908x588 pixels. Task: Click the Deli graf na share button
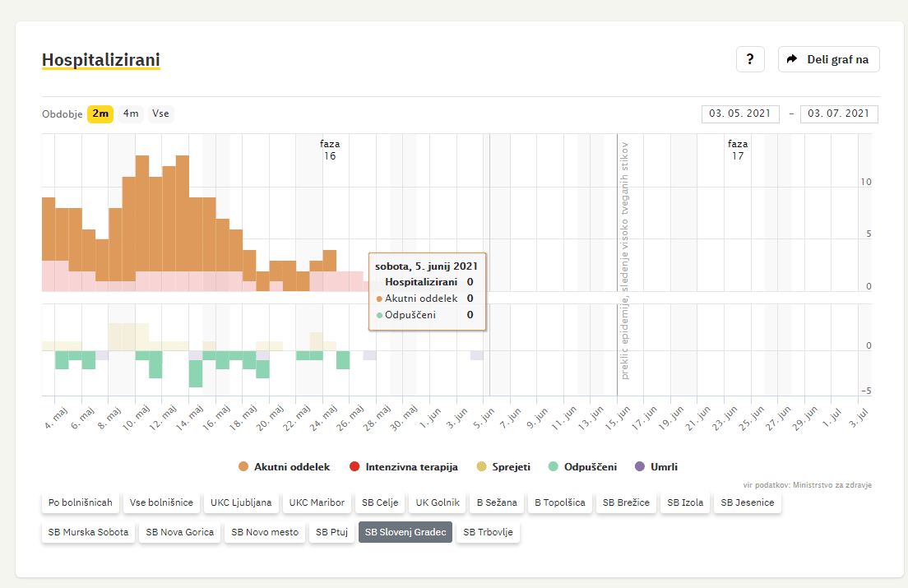point(828,59)
